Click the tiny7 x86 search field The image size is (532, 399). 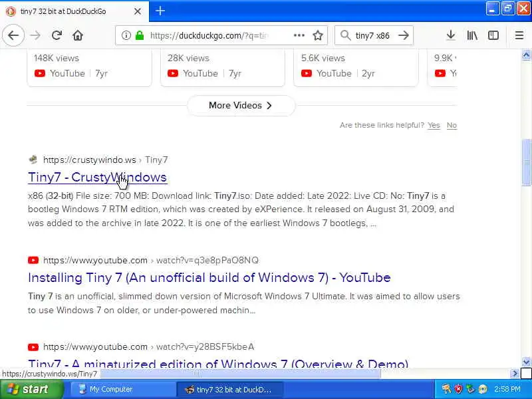(372, 36)
